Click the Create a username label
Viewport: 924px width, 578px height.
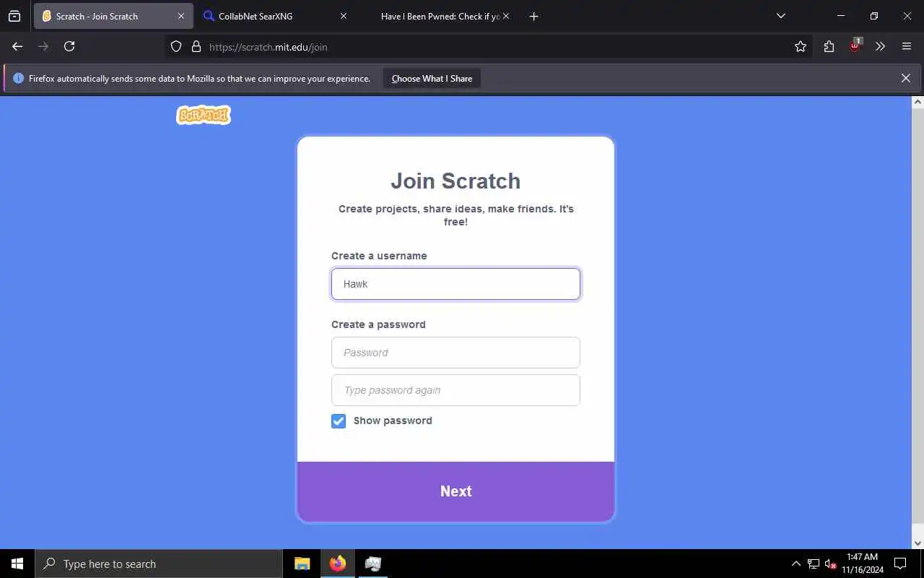(x=379, y=256)
